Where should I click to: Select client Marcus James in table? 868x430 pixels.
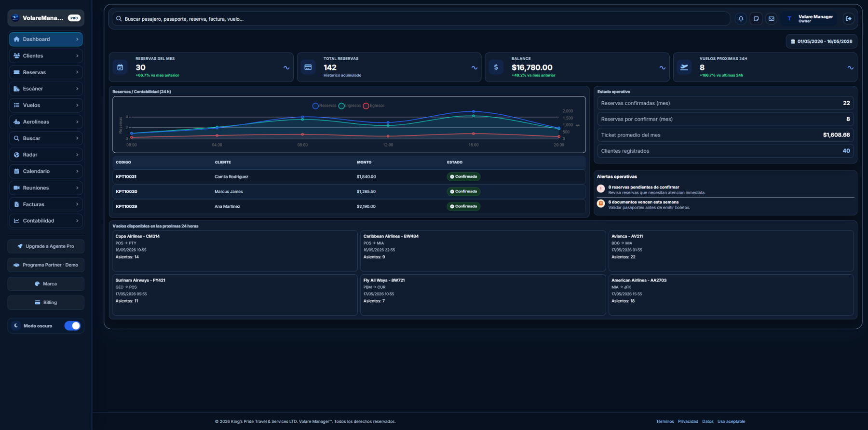(229, 192)
